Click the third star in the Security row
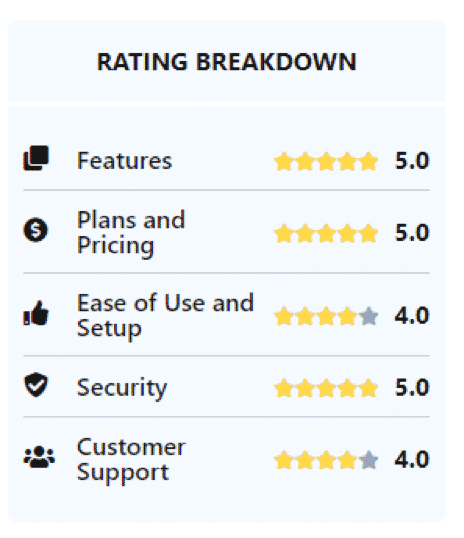 tap(326, 388)
